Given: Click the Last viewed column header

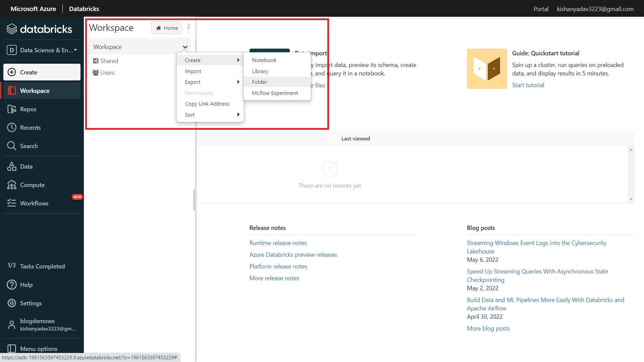Looking at the screenshot, I should [356, 138].
